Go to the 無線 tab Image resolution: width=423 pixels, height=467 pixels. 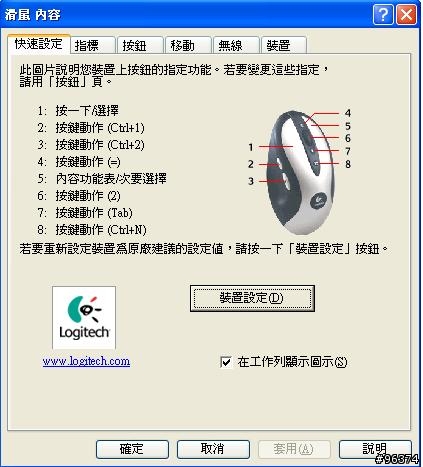[x=236, y=45]
